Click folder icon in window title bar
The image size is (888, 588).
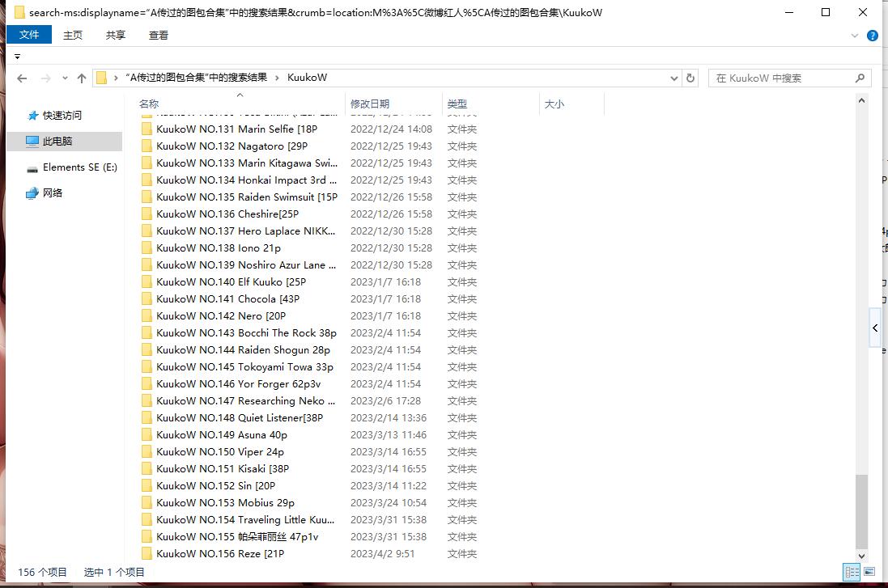[19, 12]
